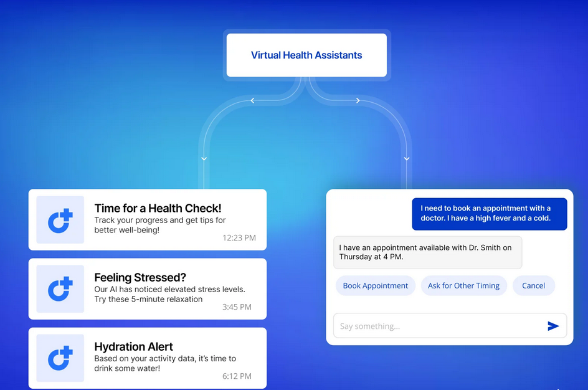Cancel the appointment suggestion
The width and height of the screenshot is (588, 390).
tap(533, 285)
